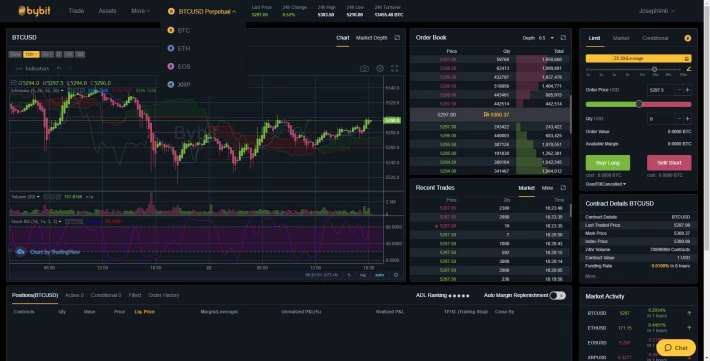
Task: Click the Buy/Long button
Action: 608,163
